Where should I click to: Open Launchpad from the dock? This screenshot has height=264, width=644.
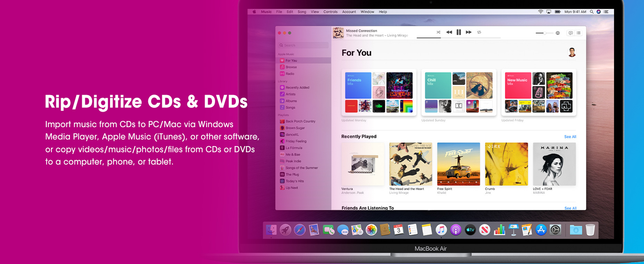pos(285,230)
